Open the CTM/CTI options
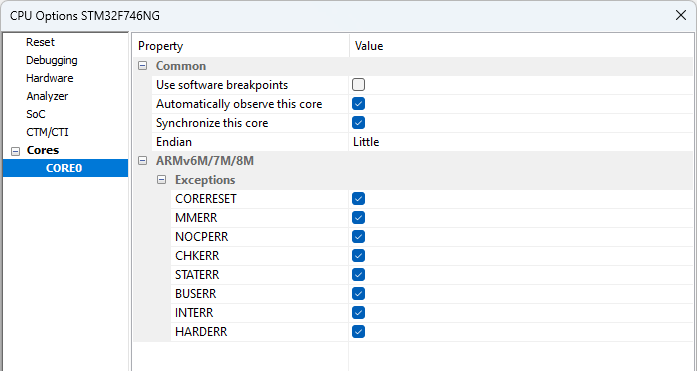Screen dimensions: 697x371 point(47,132)
